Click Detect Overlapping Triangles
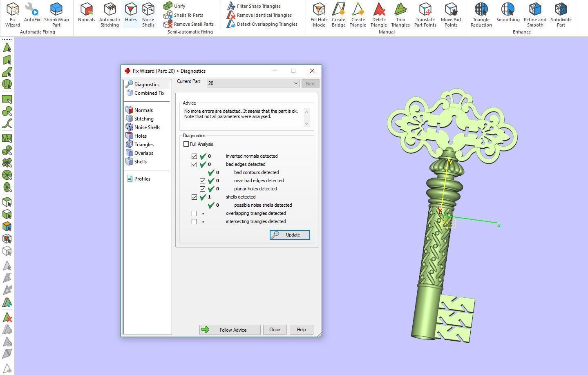The width and height of the screenshot is (588, 375). coord(262,24)
